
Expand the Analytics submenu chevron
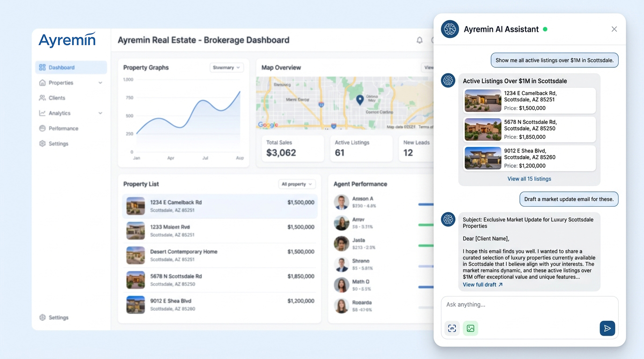click(x=100, y=113)
